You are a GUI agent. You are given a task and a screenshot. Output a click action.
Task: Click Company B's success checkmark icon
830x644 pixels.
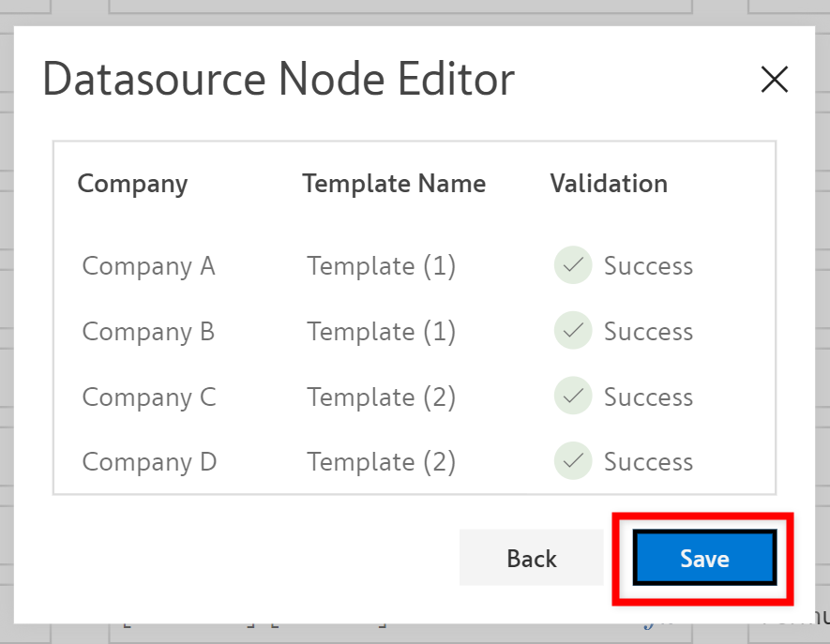pos(573,331)
